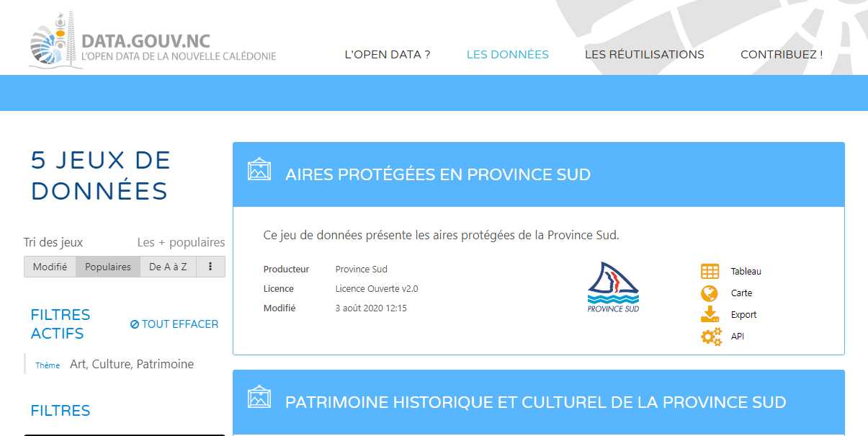
Task: Click the Patrimoine historique theme picture icon
Action: (259, 397)
